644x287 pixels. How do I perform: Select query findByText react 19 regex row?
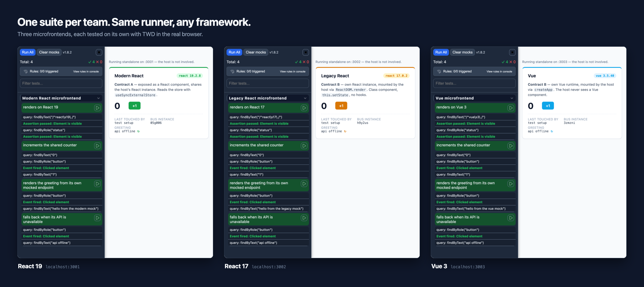[x=62, y=117]
